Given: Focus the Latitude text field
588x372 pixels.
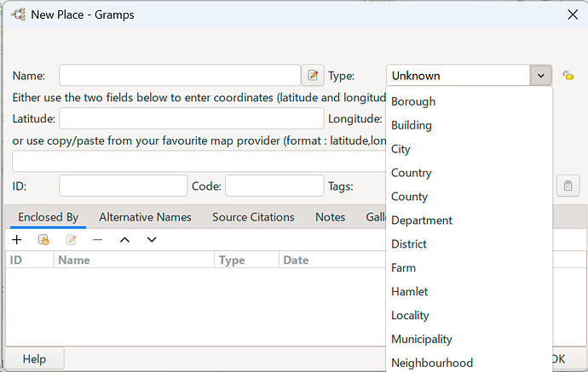Looking at the screenshot, I should pyautogui.click(x=191, y=118).
